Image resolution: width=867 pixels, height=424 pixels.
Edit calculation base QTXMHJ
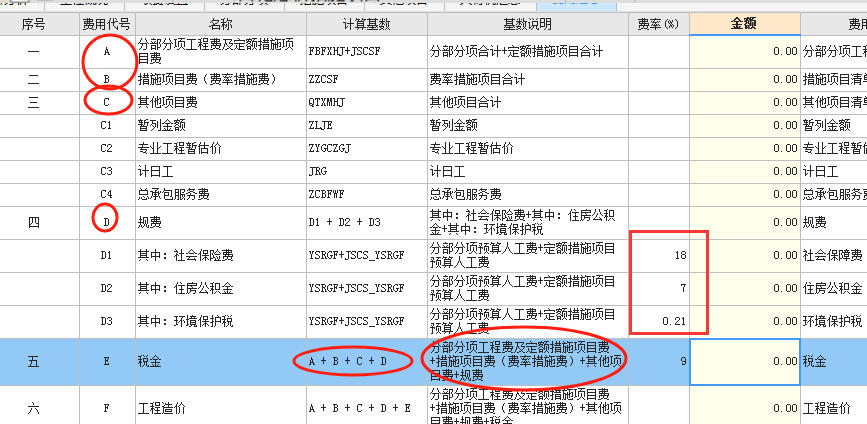coord(367,102)
